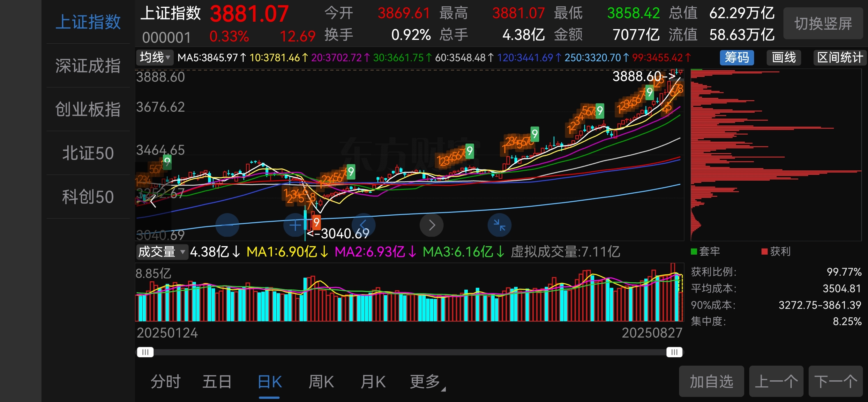
Task: Click 获利比例 value 99.77%
Action: point(844,272)
